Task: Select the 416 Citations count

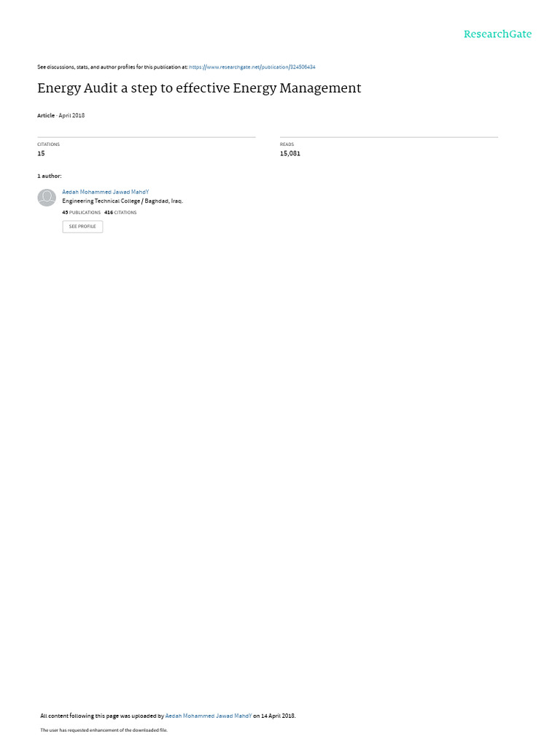Action: point(120,212)
